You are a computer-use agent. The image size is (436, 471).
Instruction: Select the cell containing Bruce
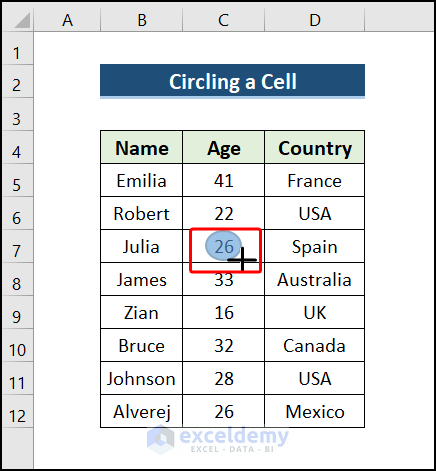[142, 345]
